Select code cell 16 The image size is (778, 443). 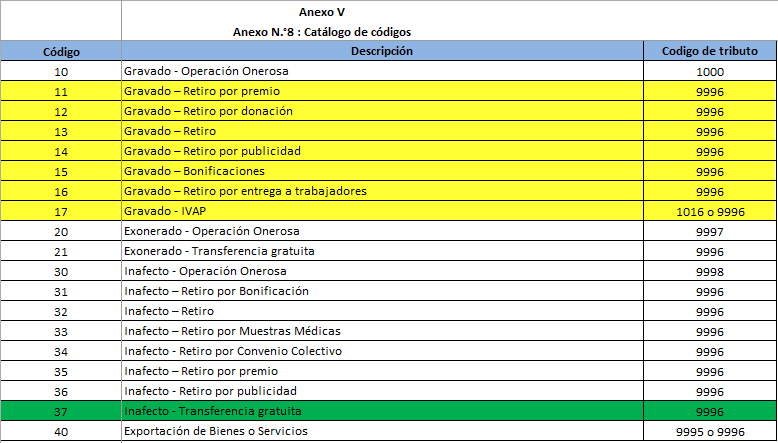61,191
